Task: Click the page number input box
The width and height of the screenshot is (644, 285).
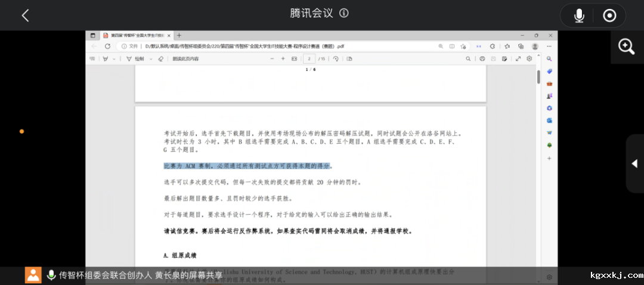Action: [x=309, y=58]
